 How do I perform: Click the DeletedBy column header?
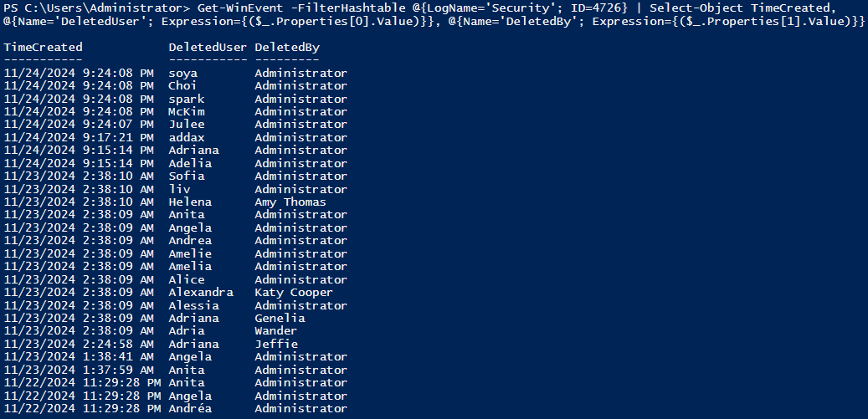click(x=287, y=48)
